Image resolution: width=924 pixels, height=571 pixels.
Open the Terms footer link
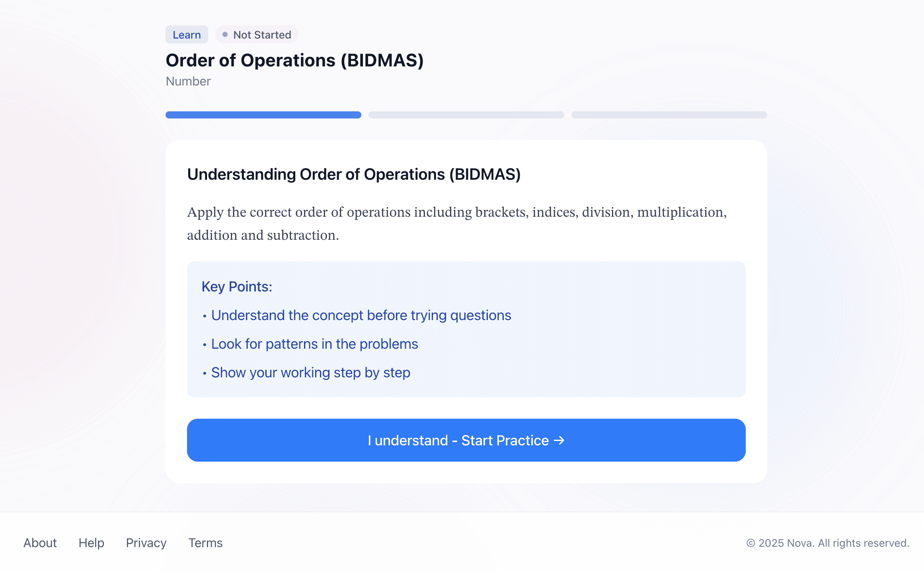[205, 543]
